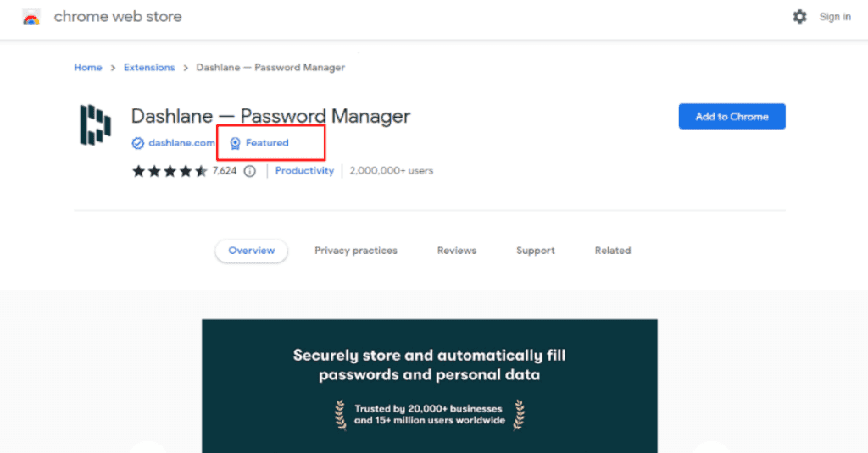Click the Dashlane extension logo
The image size is (868, 453).
[x=95, y=125]
